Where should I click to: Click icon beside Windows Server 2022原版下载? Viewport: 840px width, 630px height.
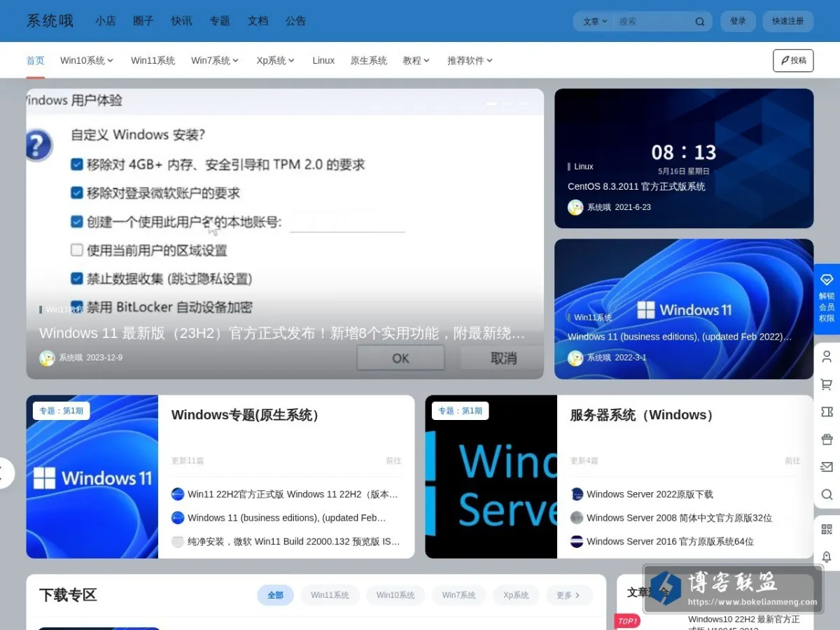coord(577,494)
